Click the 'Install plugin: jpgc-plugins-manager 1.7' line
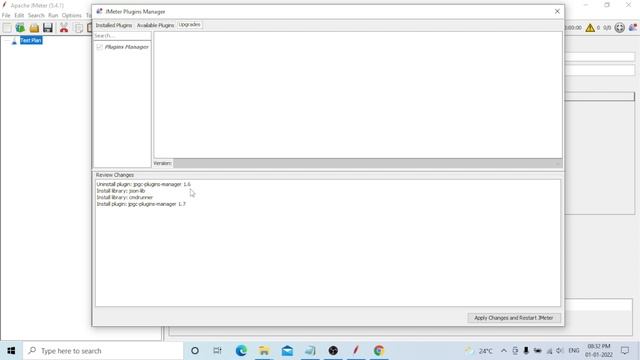 tap(141, 204)
